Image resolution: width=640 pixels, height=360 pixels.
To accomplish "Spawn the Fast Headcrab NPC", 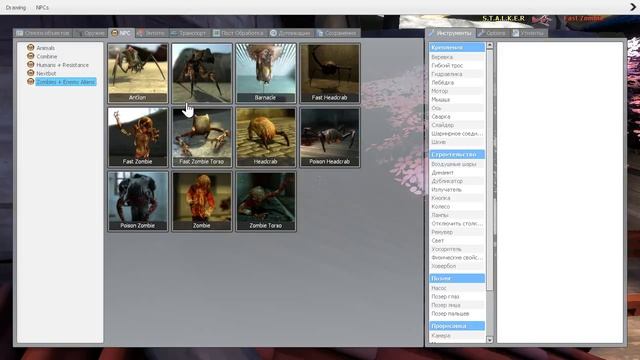I will pos(330,73).
